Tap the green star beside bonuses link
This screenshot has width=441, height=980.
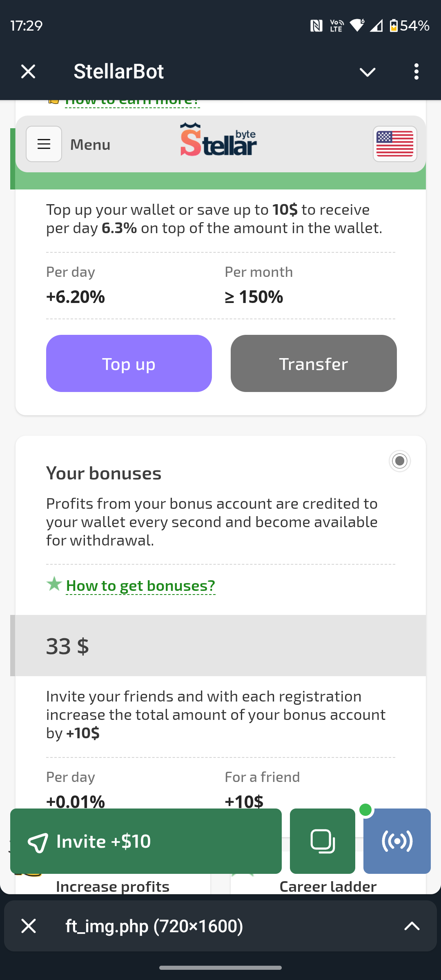(x=54, y=584)
